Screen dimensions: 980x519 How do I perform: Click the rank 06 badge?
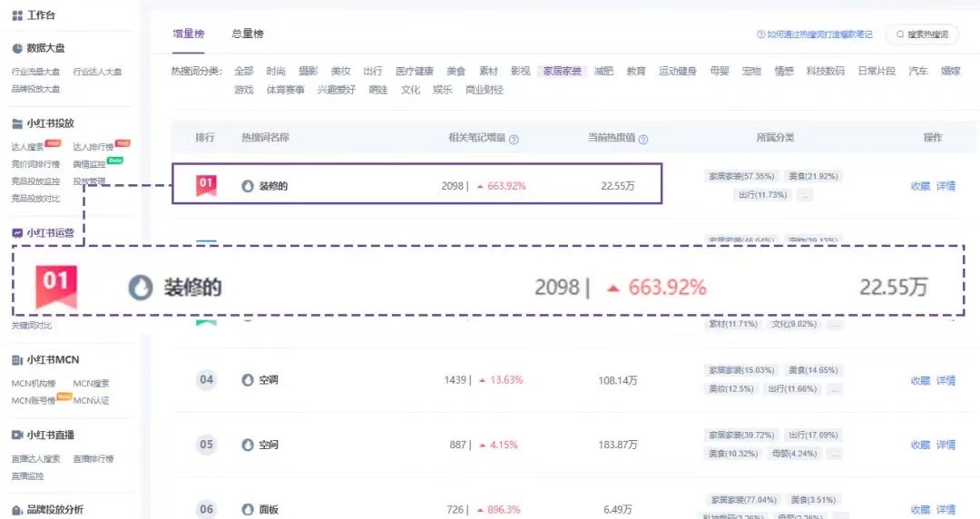206,509
